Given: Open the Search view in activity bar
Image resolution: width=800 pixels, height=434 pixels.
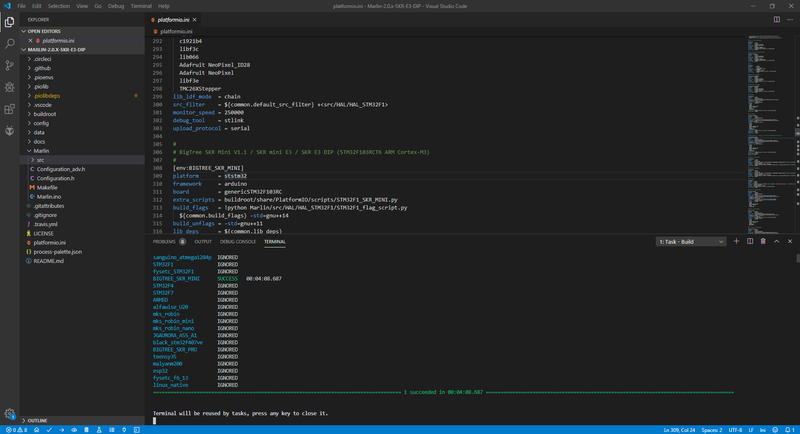Looking at the screenshot, I should [x=10, y=44].
